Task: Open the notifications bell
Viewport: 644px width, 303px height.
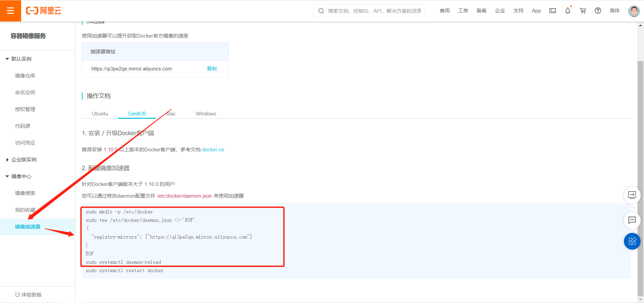Action: click(x=568, y=11)
